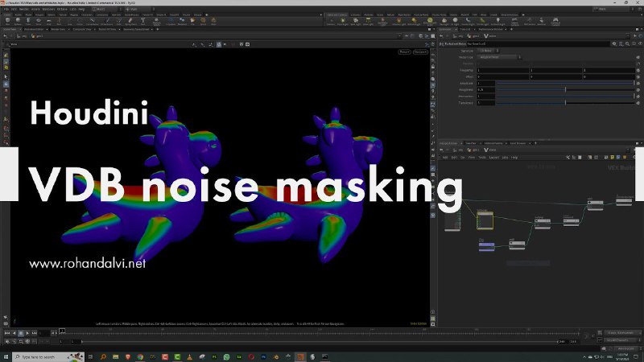Move the Amplitude slider
Screen dimensions: 644x362
tap(565, 83)
